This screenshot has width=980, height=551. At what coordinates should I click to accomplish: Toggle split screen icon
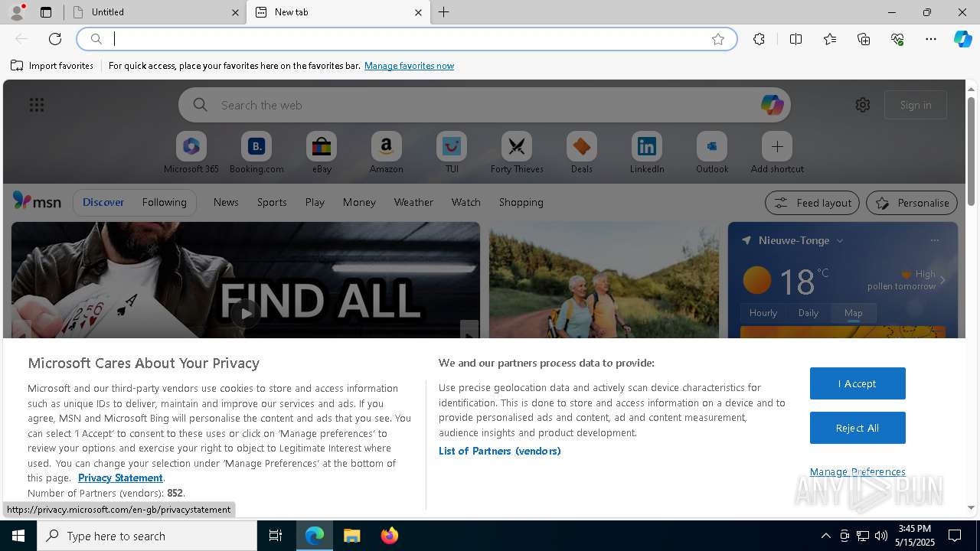(795, 39)
